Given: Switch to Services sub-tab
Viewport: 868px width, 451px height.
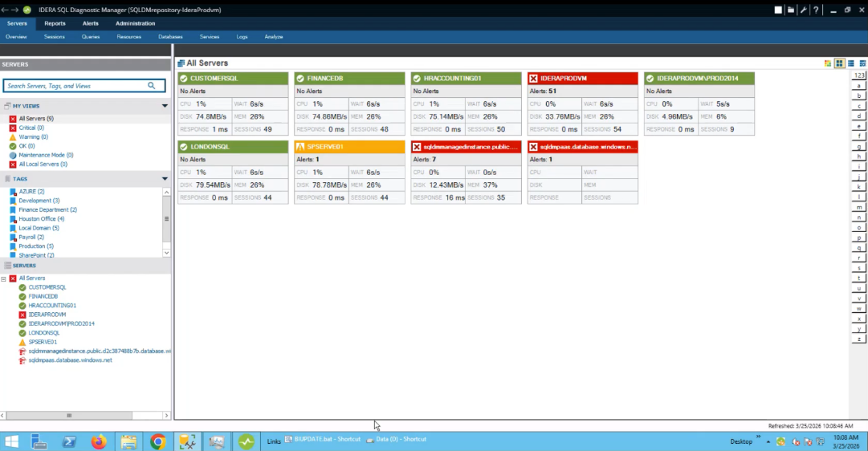Looking at the screenshot, I should click(210, 37).
